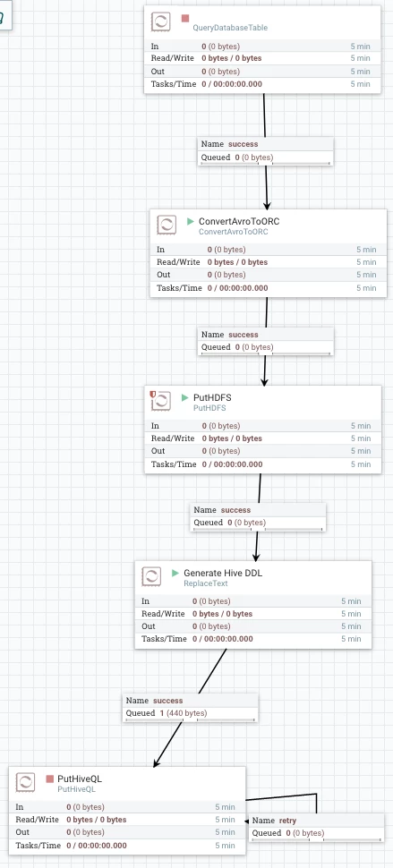Click the Out row of PutHiveQL
This screenshot has width=393, height=868.
[x=127, y=832]
